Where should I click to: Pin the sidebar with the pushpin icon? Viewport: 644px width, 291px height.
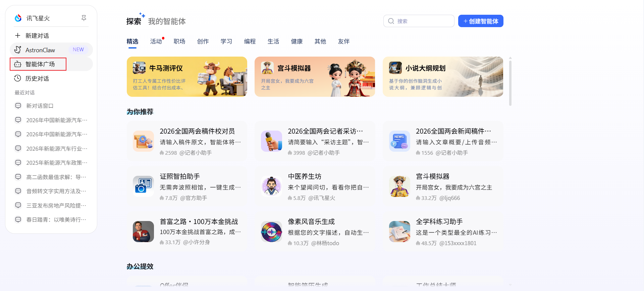click(x=84, y=18)
